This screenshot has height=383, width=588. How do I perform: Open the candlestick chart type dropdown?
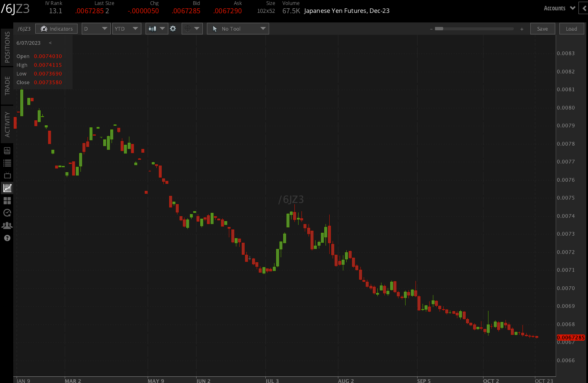tap(157, 29)
